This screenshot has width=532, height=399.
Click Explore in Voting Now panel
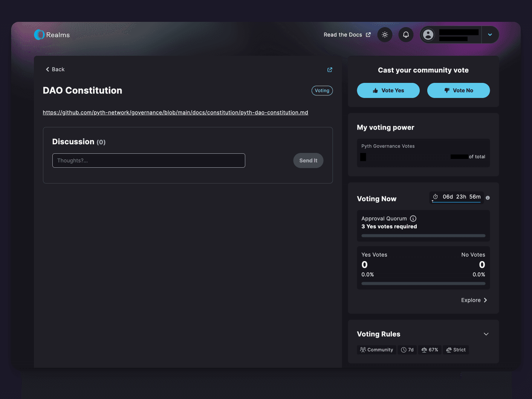tap(474, 300)
